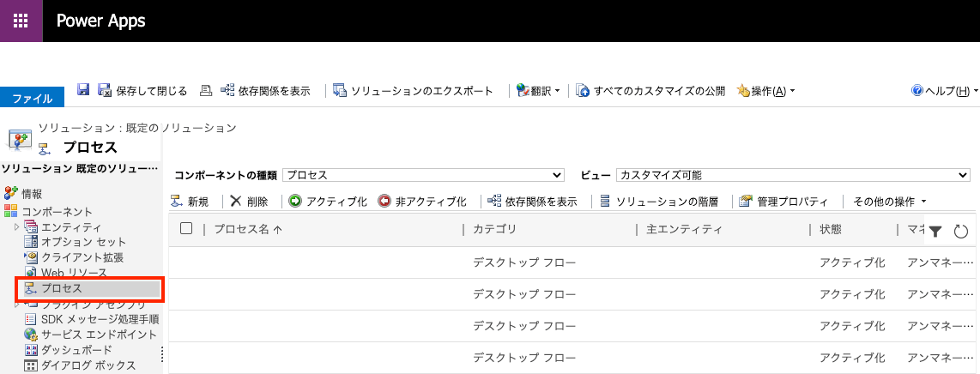Open the コンポーネントの種類 combo box
Image resolution: width=980 pixels, height=374 pixels.
[423, 176]
